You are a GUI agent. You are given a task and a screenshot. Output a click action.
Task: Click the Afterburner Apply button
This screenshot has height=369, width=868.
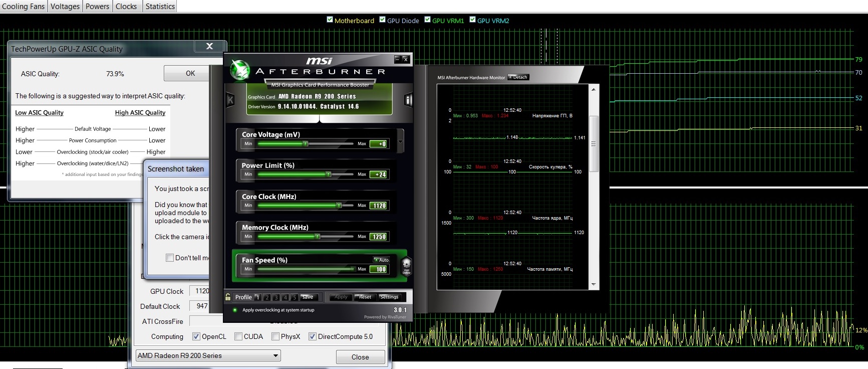click(341, 297)
